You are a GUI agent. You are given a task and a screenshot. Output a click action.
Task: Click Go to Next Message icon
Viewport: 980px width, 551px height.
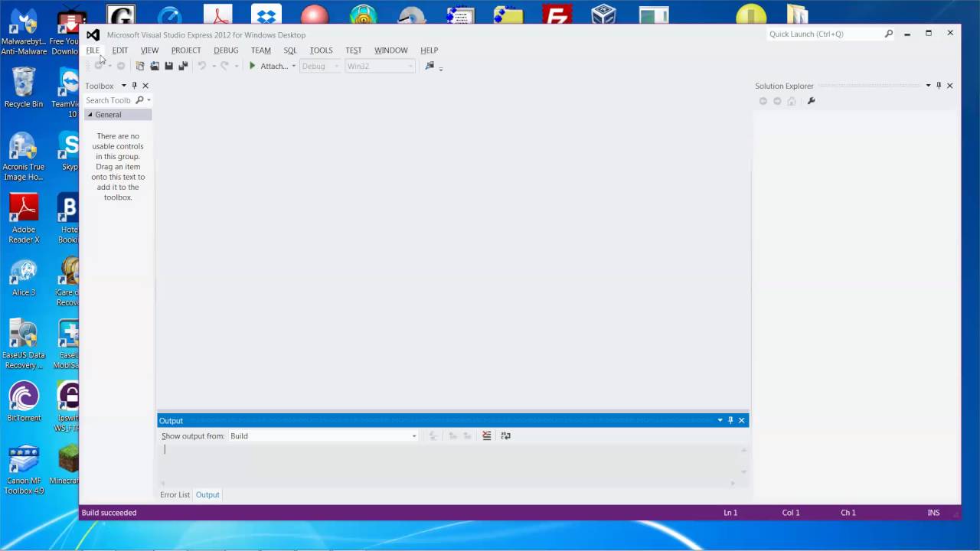pos(467,436)
